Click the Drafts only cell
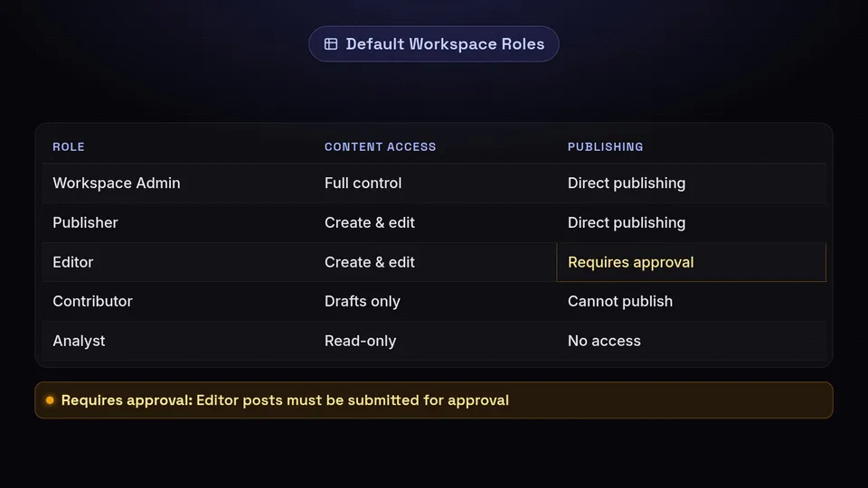Viewport: 868px width, 488px height. pyautogui.click(x=362, y=302)
